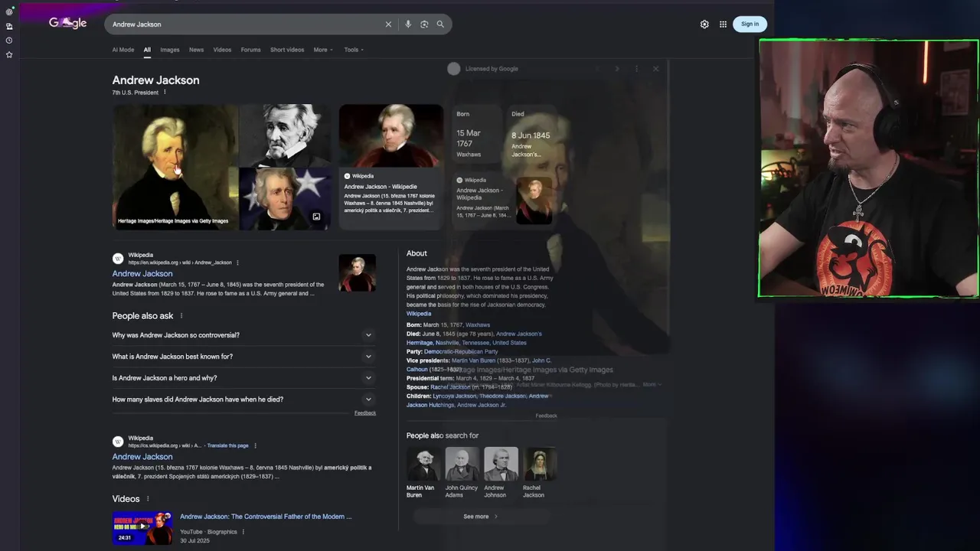Open search by image (Lens) icon
Viewport: 980px width, 551px height.
424,24
